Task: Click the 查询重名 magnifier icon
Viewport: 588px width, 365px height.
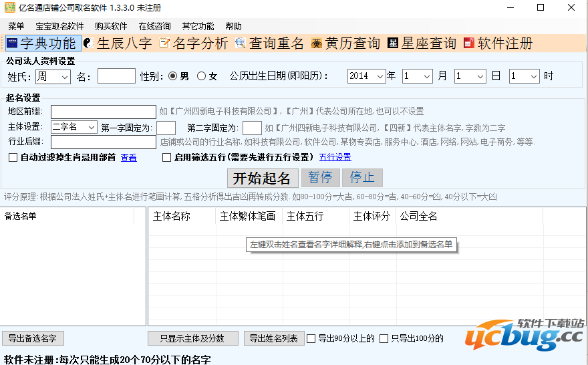Action: coord(241,43)
